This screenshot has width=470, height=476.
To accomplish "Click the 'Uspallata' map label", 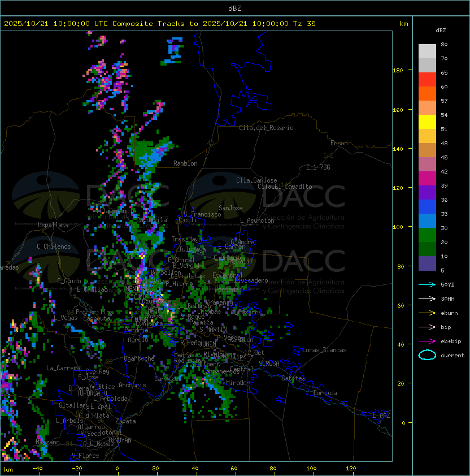I will tap(53, 225).
